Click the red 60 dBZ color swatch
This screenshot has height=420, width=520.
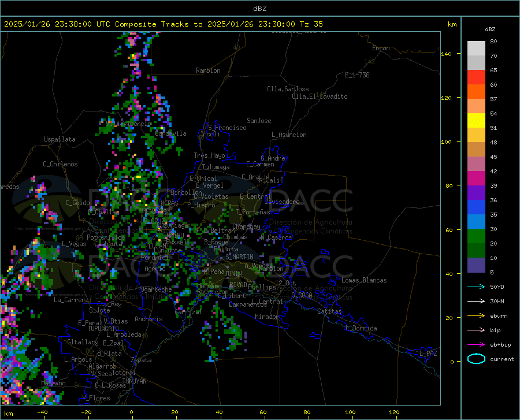tap(476, 77)
